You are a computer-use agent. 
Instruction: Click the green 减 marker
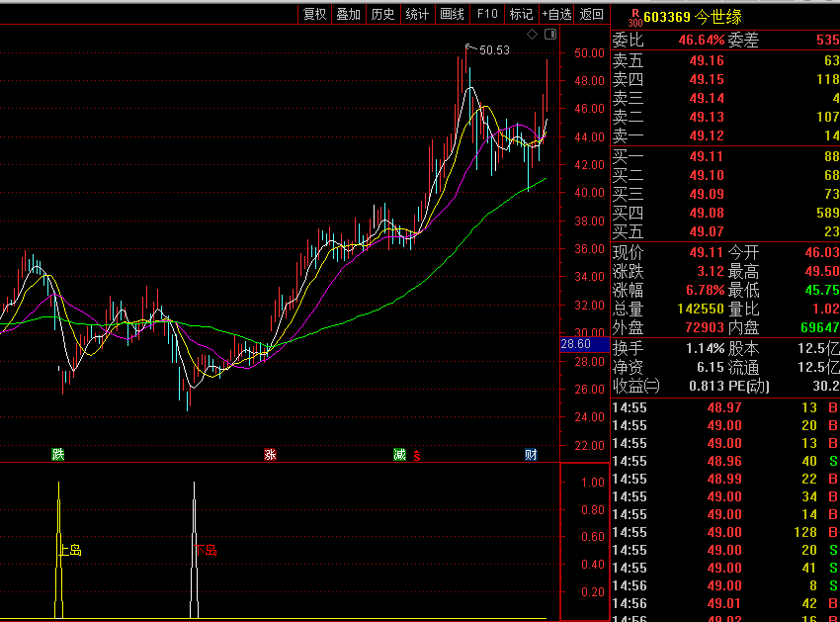click(399, 455)
